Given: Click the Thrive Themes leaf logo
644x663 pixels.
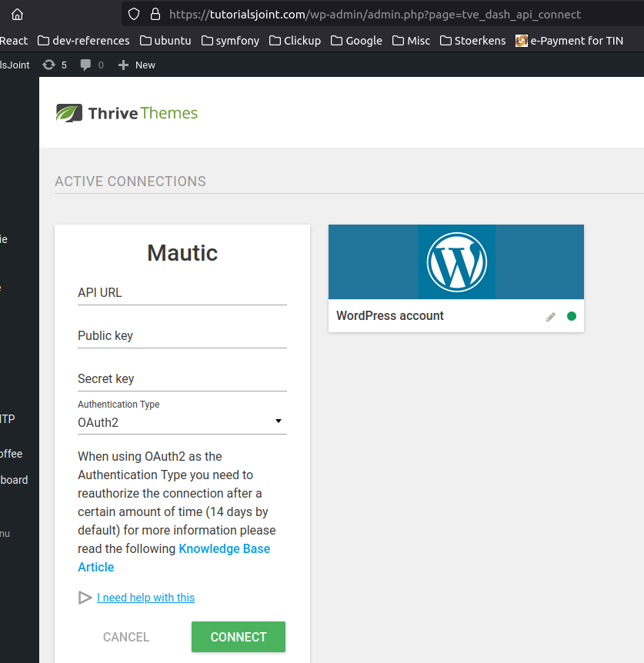Looking at the screenshot, I should tap(69, 113).
